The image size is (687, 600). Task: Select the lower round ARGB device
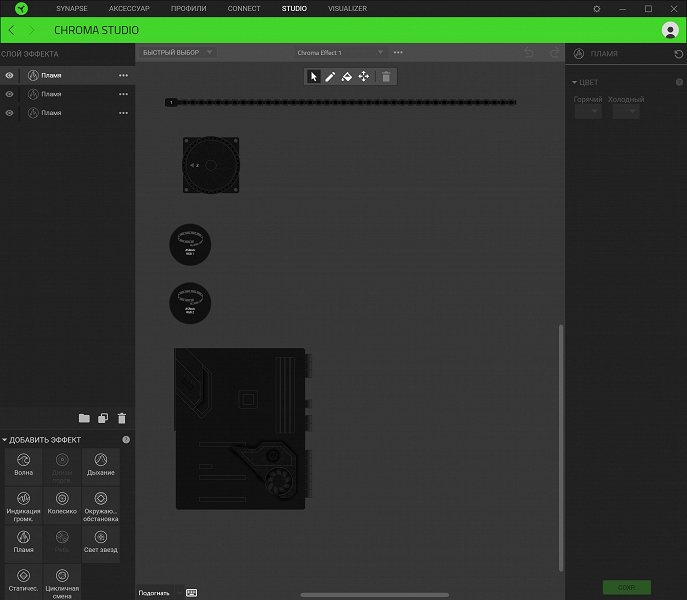pyautogui.click(x=190, y=303)
